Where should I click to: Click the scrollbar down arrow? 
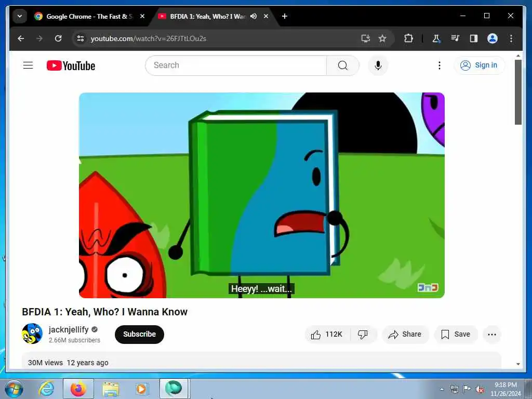click(518, 364)
